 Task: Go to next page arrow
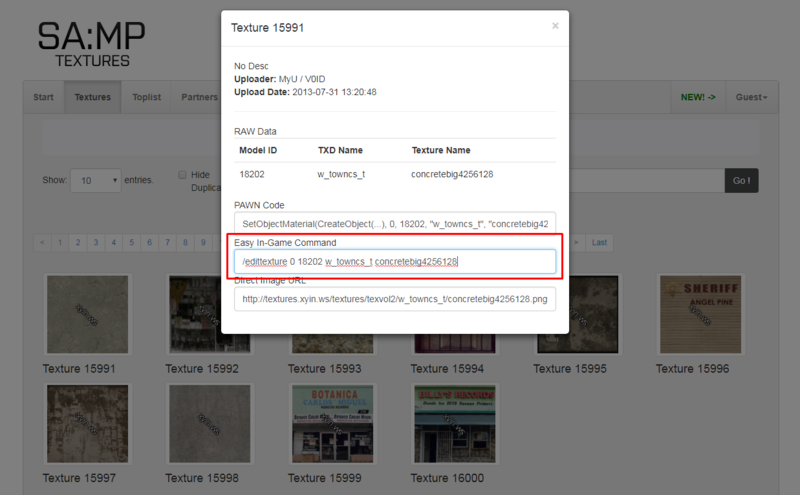(577, 242)
